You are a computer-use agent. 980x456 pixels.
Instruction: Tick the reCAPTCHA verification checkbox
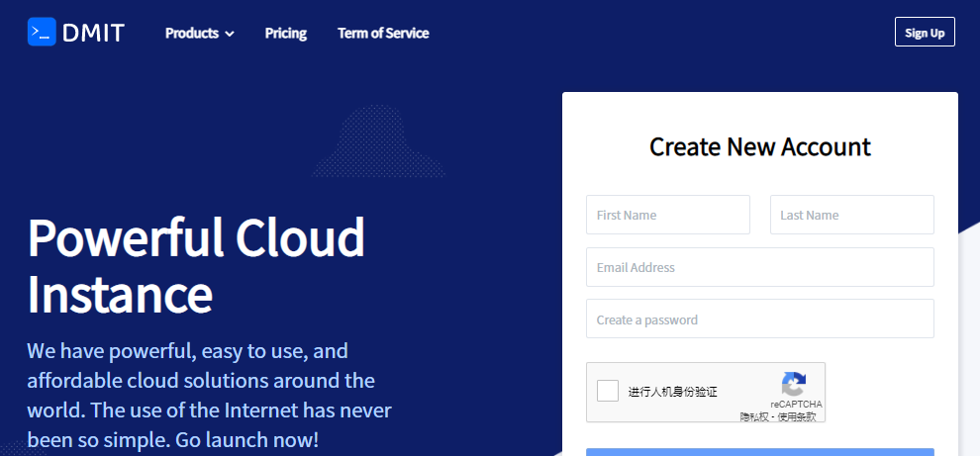point(608,391)
